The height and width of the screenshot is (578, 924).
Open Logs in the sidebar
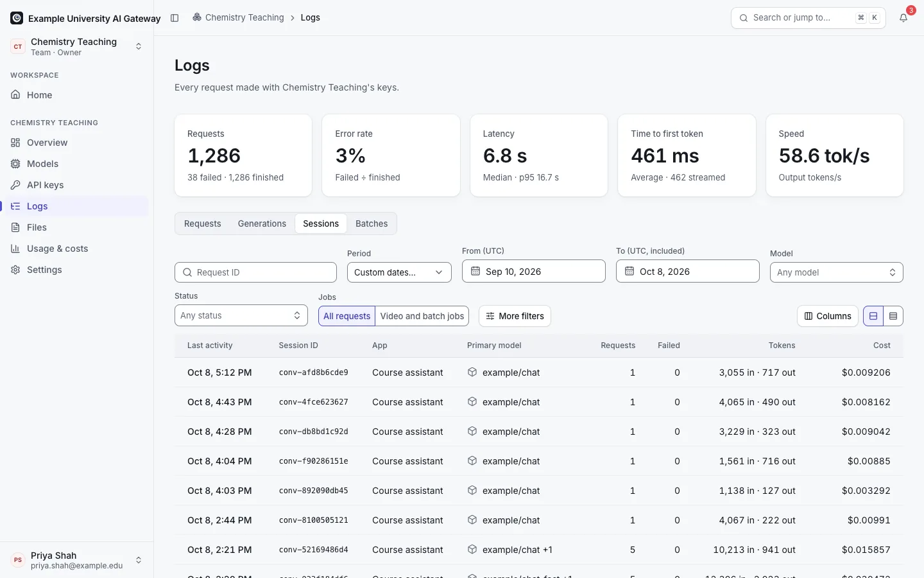(x=76, y=206)
